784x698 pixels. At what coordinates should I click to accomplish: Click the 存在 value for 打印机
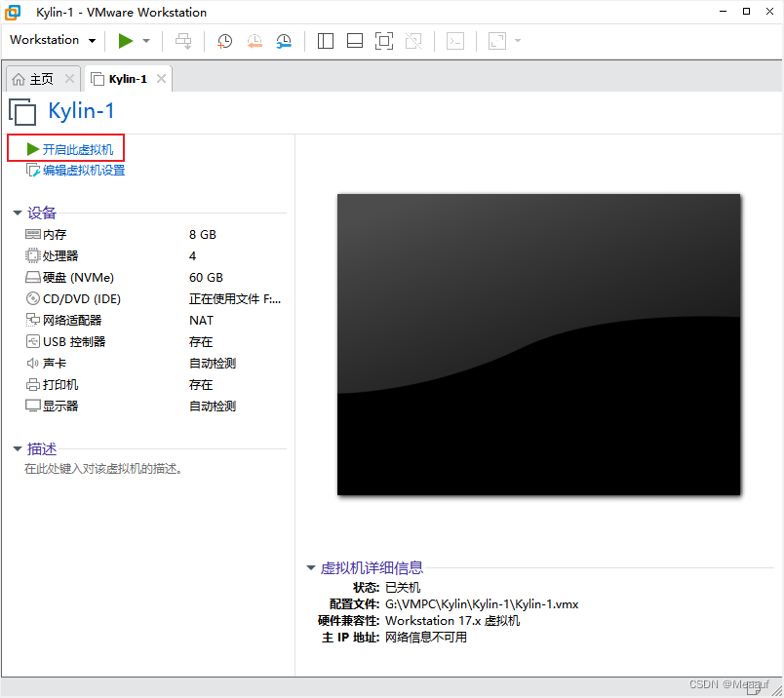tap(201, 385)
